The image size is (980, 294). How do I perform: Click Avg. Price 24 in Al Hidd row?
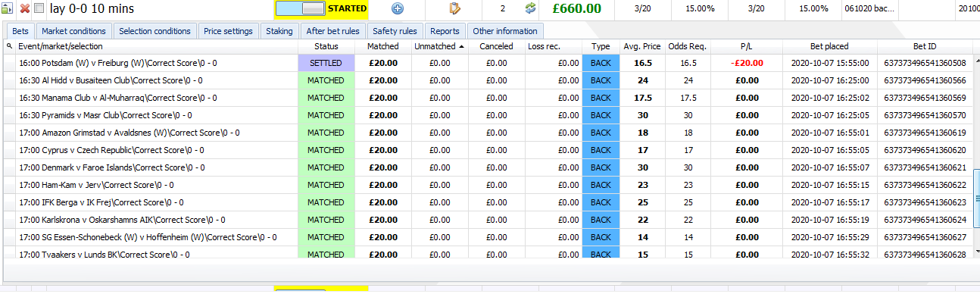pos(642,80)
